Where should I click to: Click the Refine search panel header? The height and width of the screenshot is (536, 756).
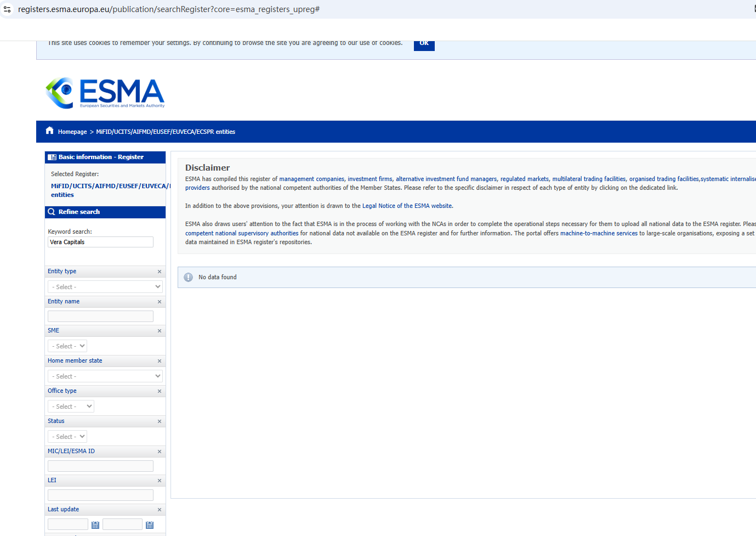[105, 212]
